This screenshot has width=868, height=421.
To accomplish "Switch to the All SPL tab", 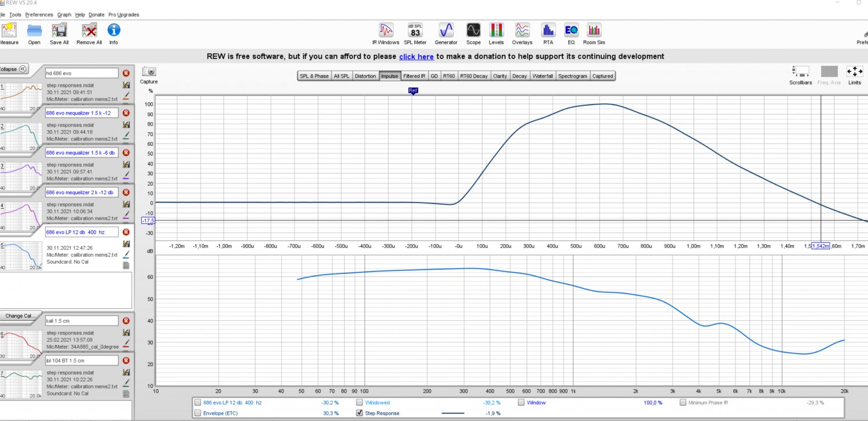I will pos(341,76).
